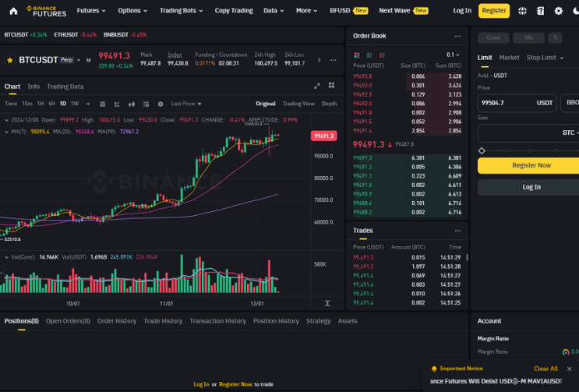Select the 15m time interval
This screenshot has height=392, width=579.
point(27,104)
